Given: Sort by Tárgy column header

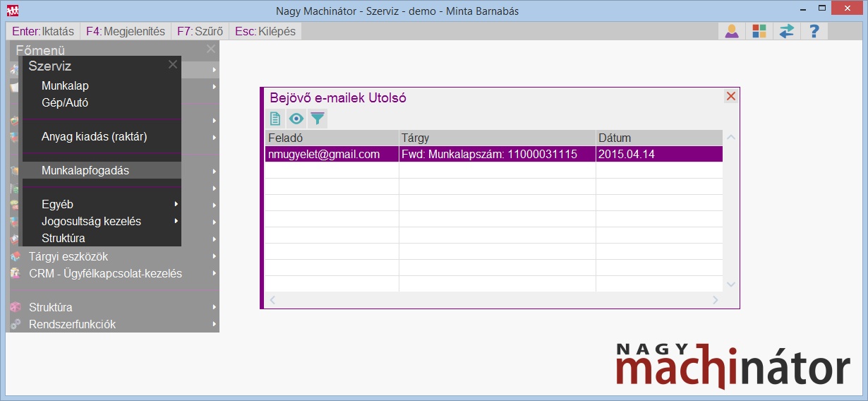Looking at the screenshot, I should click(498, 138).
